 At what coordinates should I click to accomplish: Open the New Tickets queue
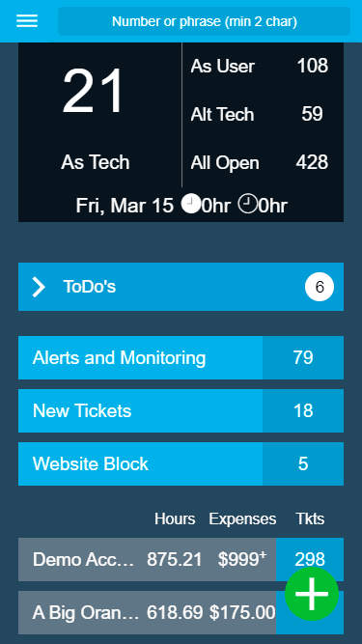[181, 410]
